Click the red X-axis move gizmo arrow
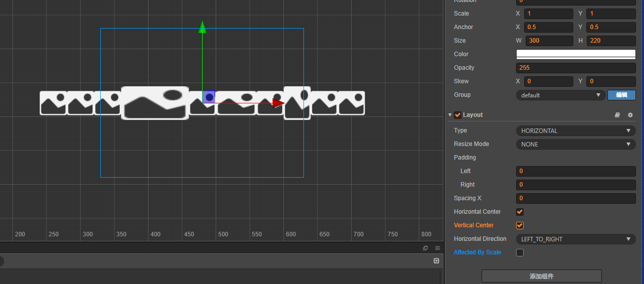The width and height of the screenshot is (644, 284). [278, 103]
